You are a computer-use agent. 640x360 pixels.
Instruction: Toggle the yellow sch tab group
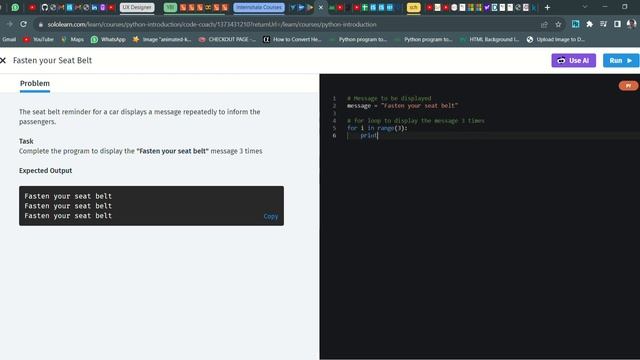[413, 7]
